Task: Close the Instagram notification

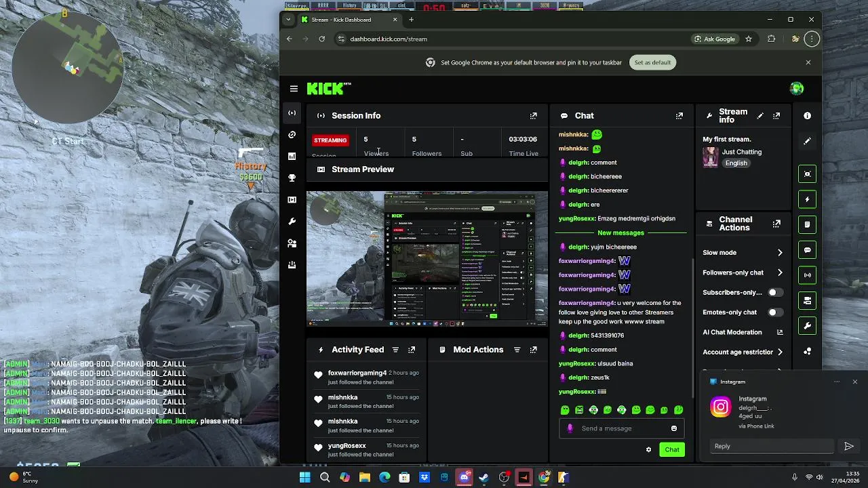Action: (x=854, y=382)
